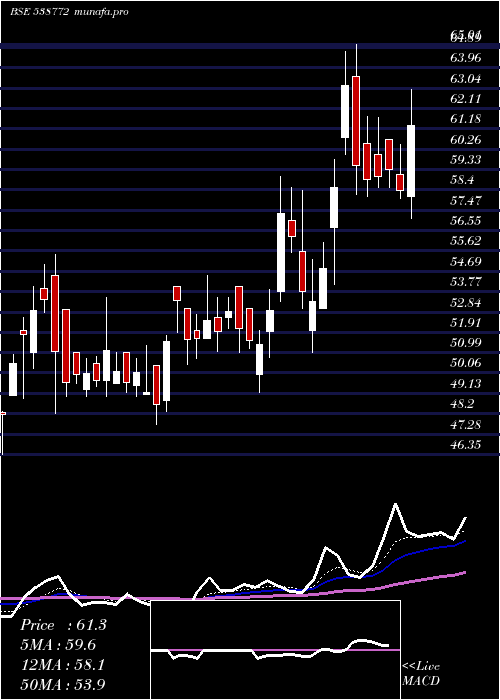500x700 pixels.
Task: Select the 52.84 price axis label
Action: coord(466,302)
